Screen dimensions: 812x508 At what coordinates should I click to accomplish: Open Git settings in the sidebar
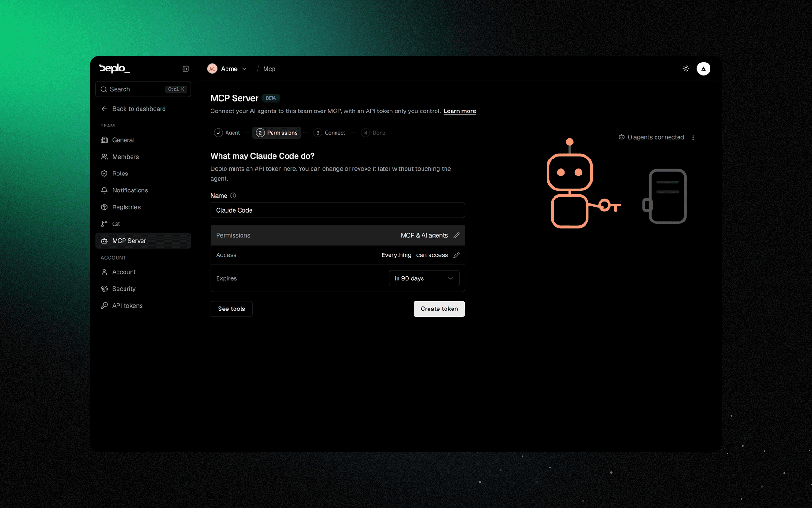click(143, 224)
